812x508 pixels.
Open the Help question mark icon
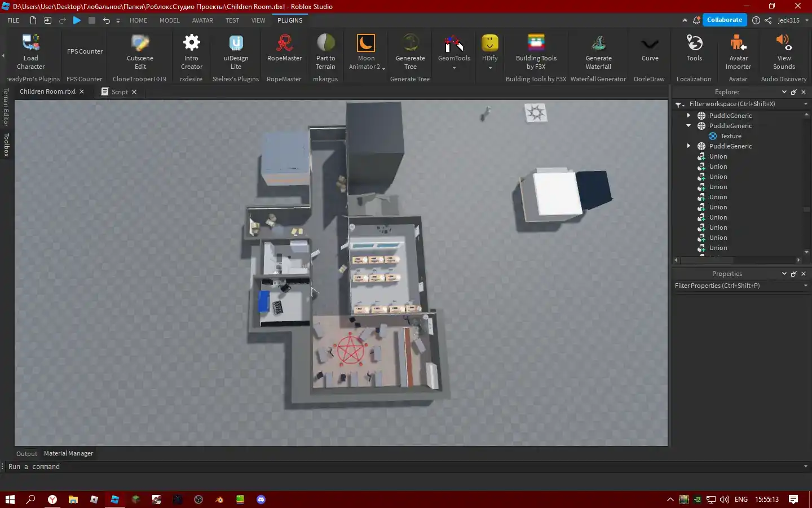coord(756,20)
